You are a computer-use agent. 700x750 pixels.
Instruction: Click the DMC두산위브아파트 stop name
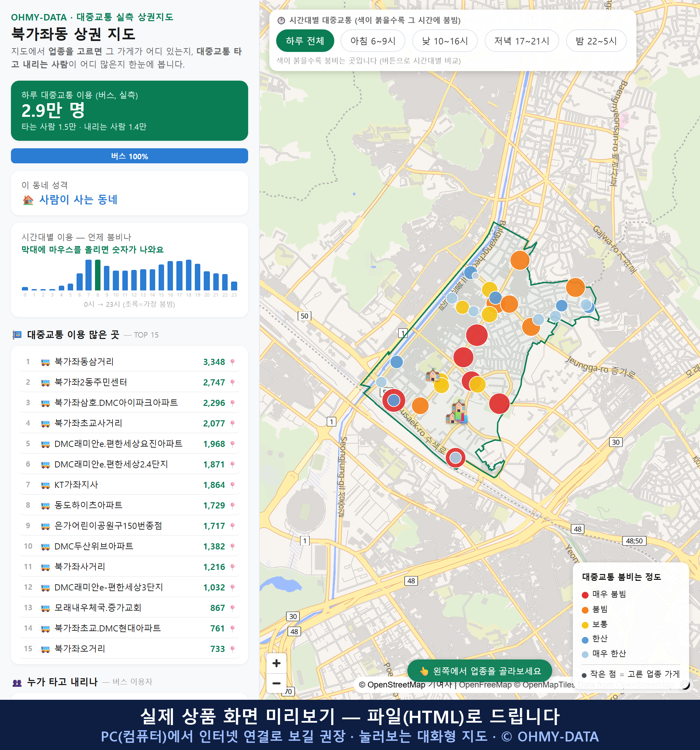pyautogui.click(x=94, y=546)
